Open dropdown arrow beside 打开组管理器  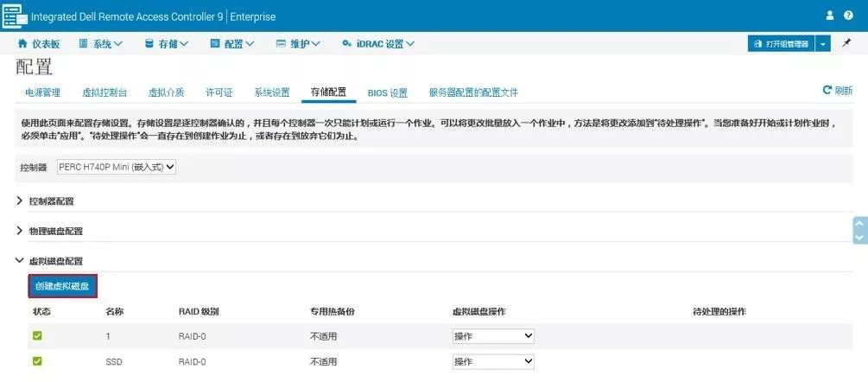click(x=823, y=44)
